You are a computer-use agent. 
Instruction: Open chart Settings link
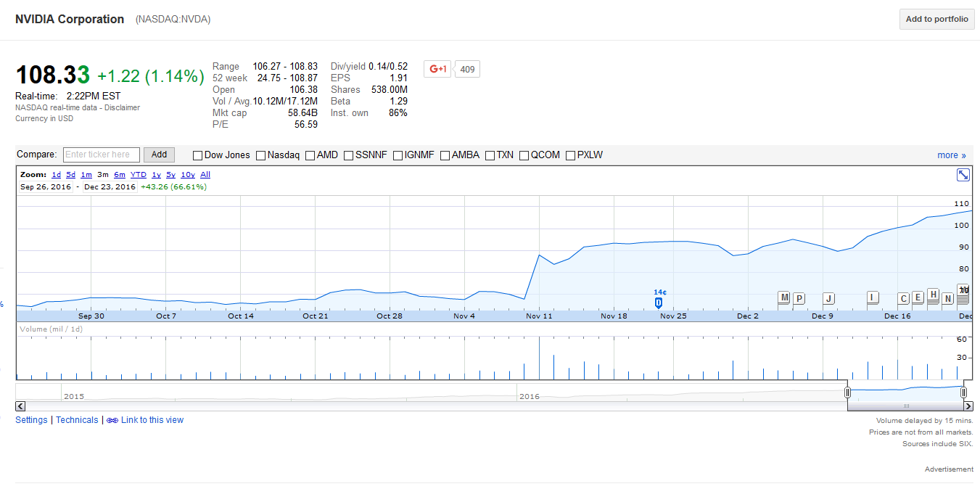[x=31, y=420]
